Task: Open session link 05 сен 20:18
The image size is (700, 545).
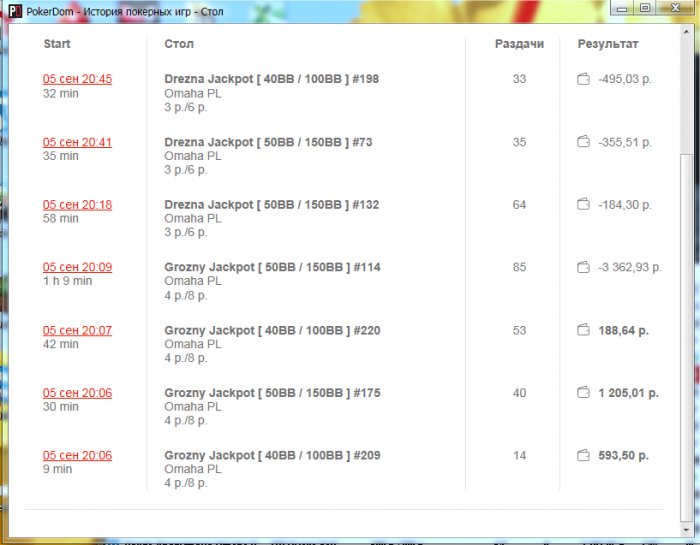Action: (x=77, y=204)
